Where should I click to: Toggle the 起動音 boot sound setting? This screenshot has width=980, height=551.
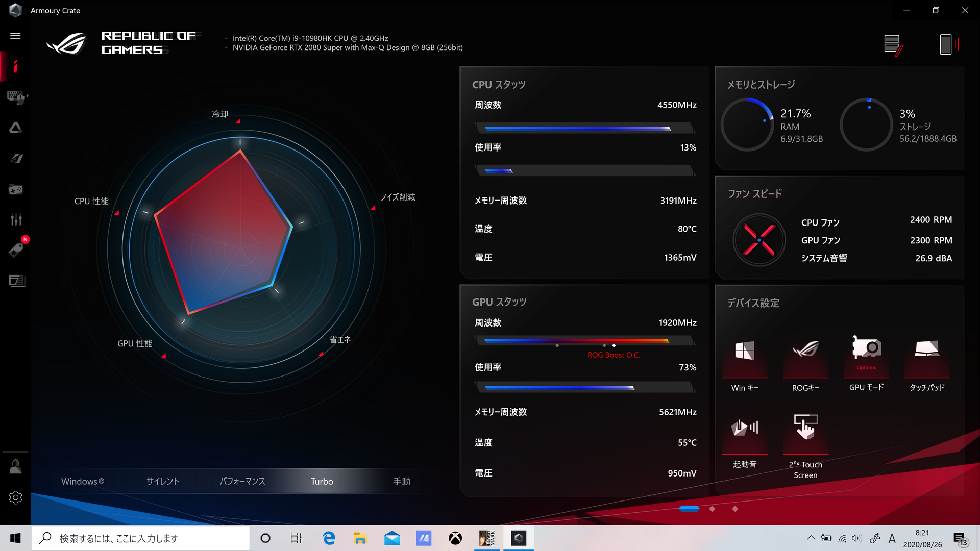point(745,429)
